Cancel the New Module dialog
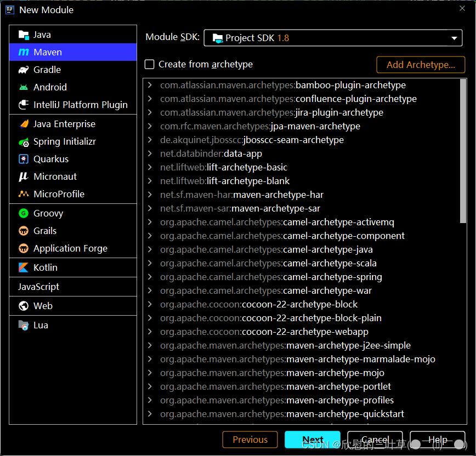 coord(375,440)
